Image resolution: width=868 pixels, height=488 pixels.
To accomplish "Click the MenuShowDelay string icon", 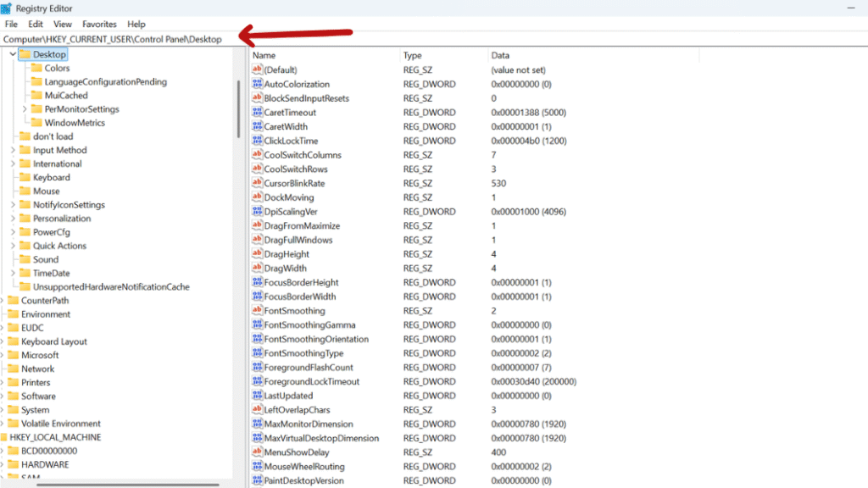I will pyautogui.click(x=257, y=452).
